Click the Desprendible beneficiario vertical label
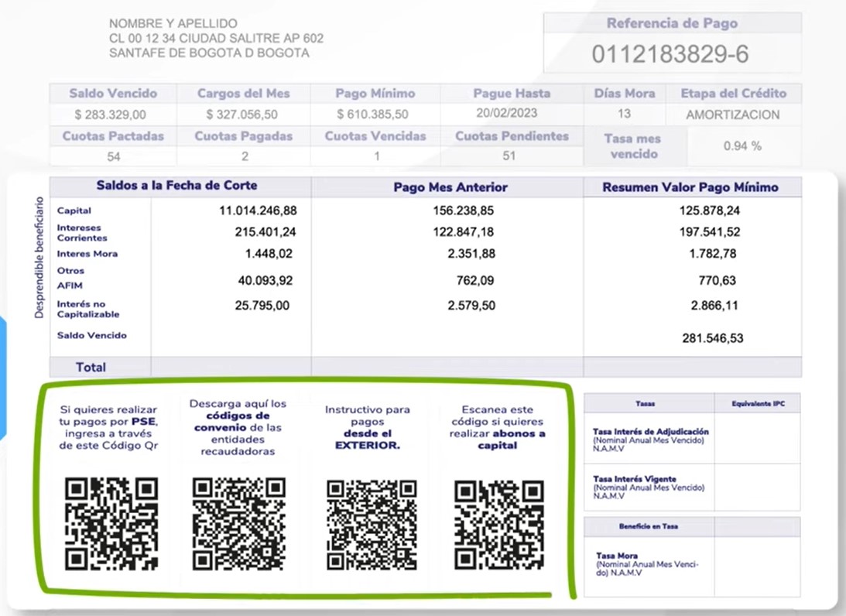This screenshot has width=846, height=616. click(39, 258)
